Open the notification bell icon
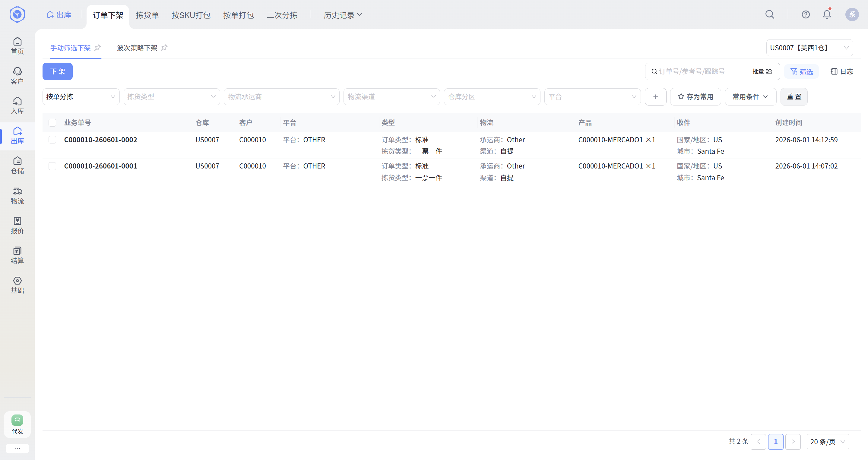868x460 pixels. coord(827,14)
